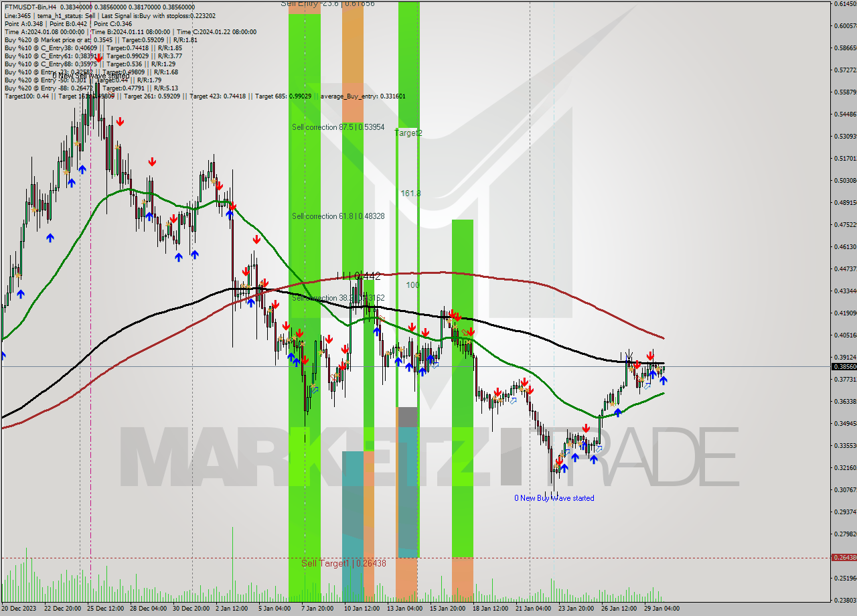Click 'Sell correction 38.2' level label
This screenshot has height=616, width=857.
coord(338,298)
